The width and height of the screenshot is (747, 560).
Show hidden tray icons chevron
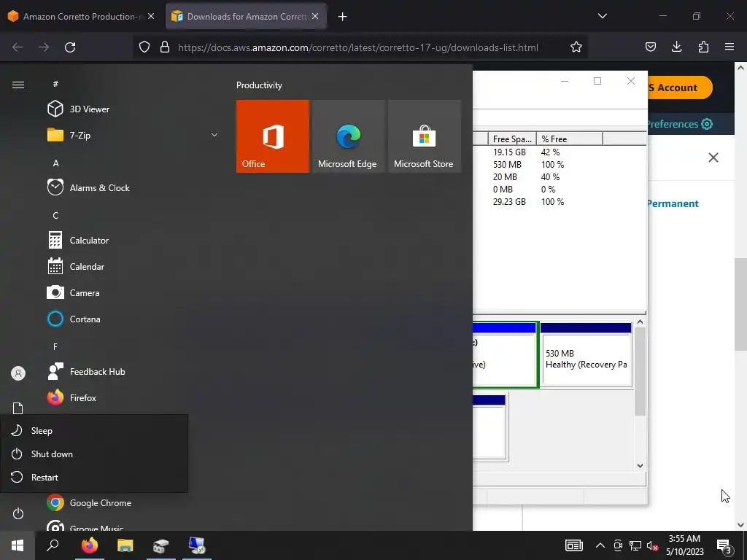click(600, 545)
